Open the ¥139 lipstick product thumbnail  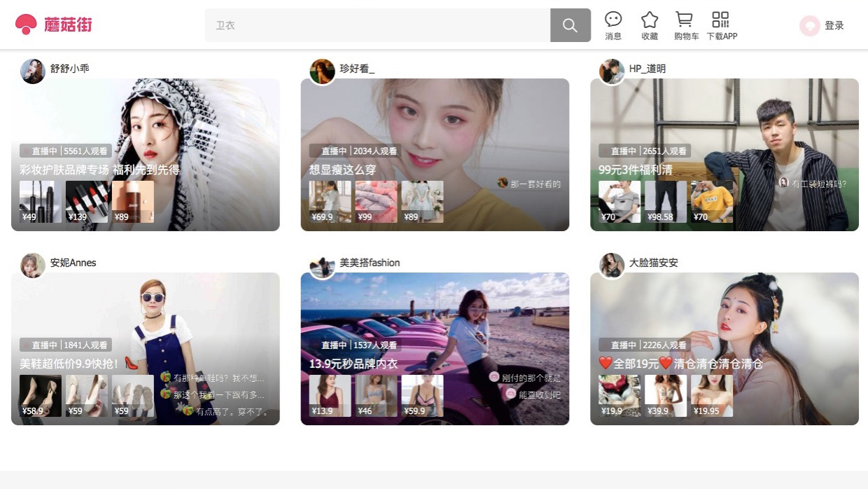pos(87,202)
